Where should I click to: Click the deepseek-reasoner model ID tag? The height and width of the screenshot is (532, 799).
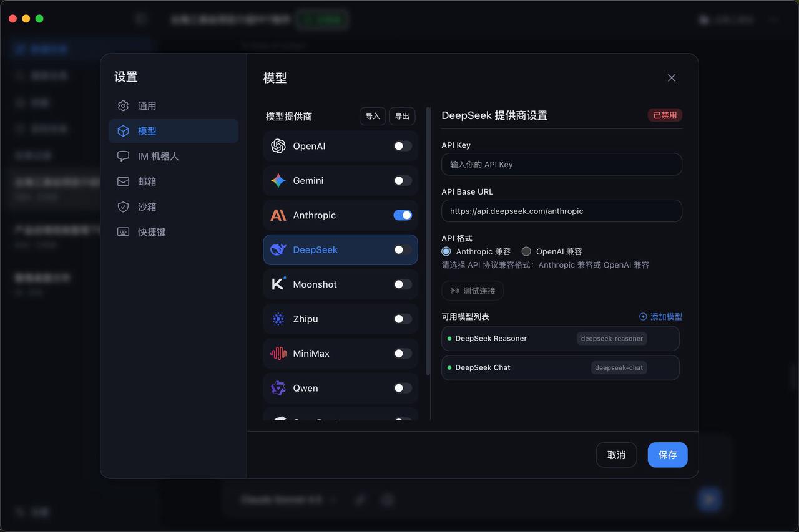(x=612, y=339)
